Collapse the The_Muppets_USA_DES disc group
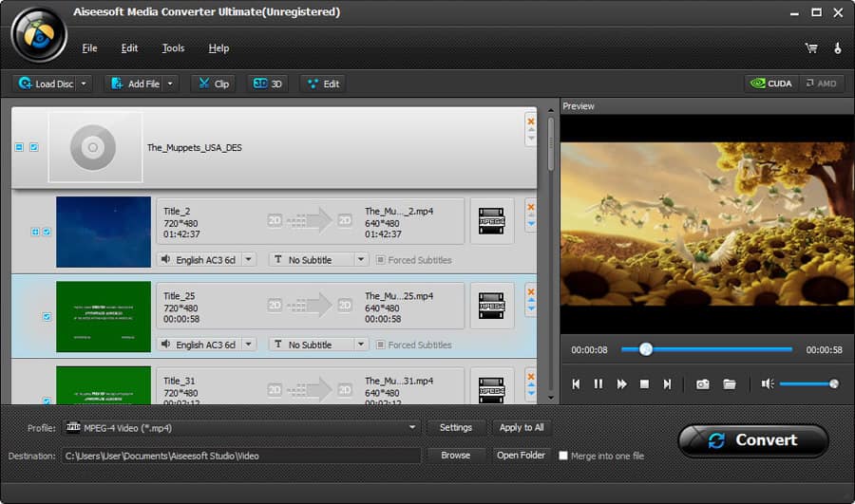Image resolution: width=855 pixels, height=504 pixels. [x=19, y=147]
